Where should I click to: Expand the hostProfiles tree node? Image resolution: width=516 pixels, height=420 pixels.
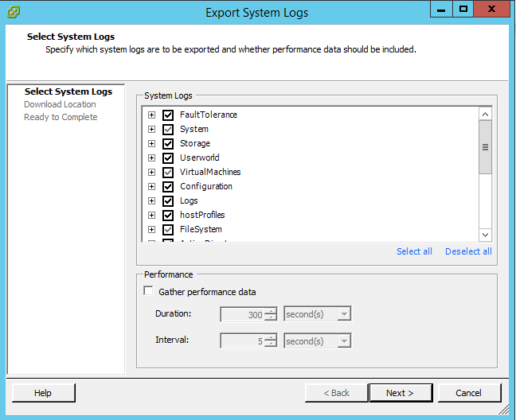151,215
